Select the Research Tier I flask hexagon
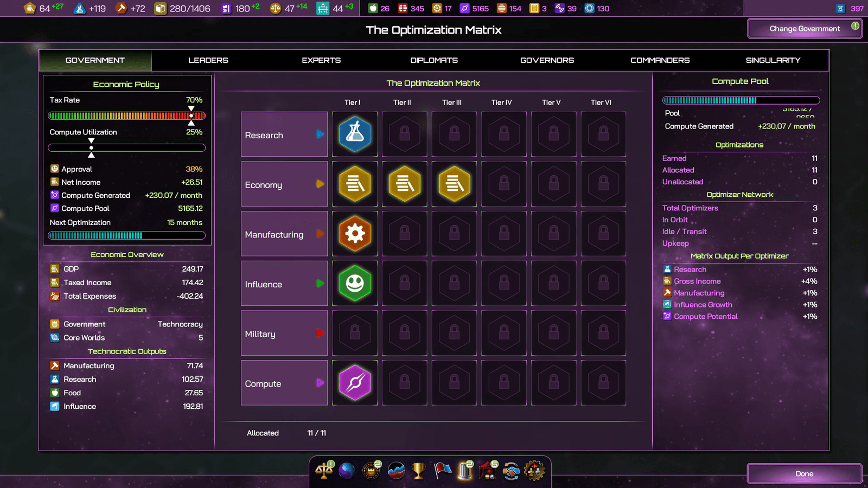868x488 pixels. pos(355,134)
